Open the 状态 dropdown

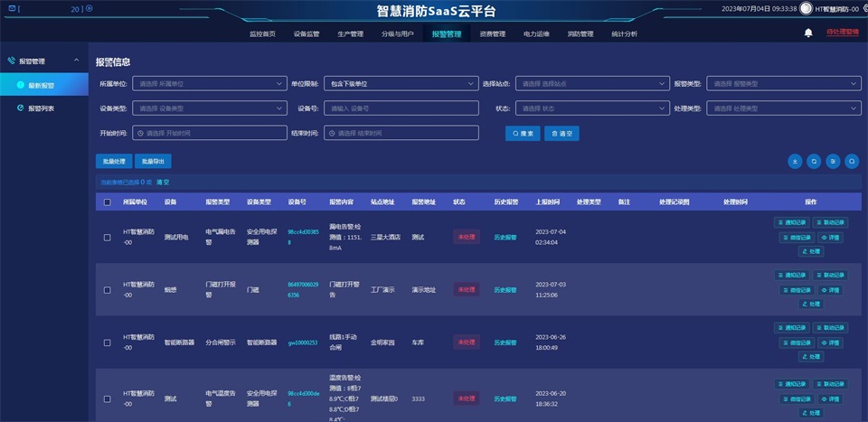(592, 108)
